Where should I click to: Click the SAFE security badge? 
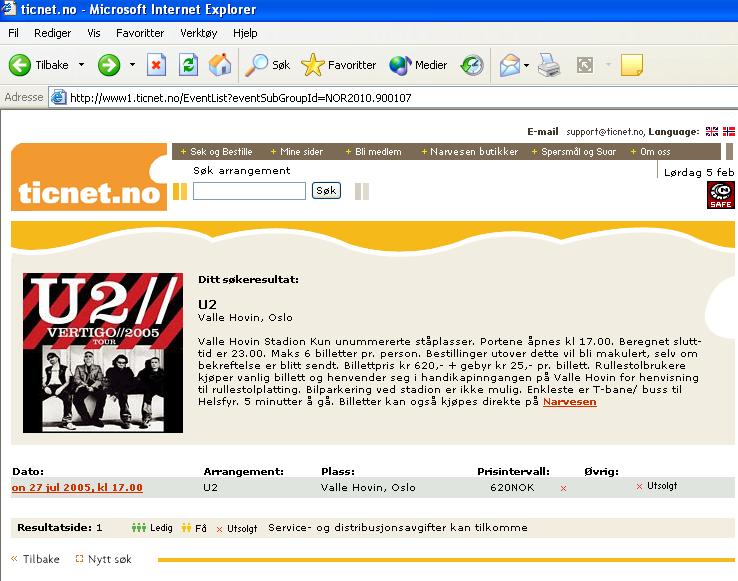(721, 195)
